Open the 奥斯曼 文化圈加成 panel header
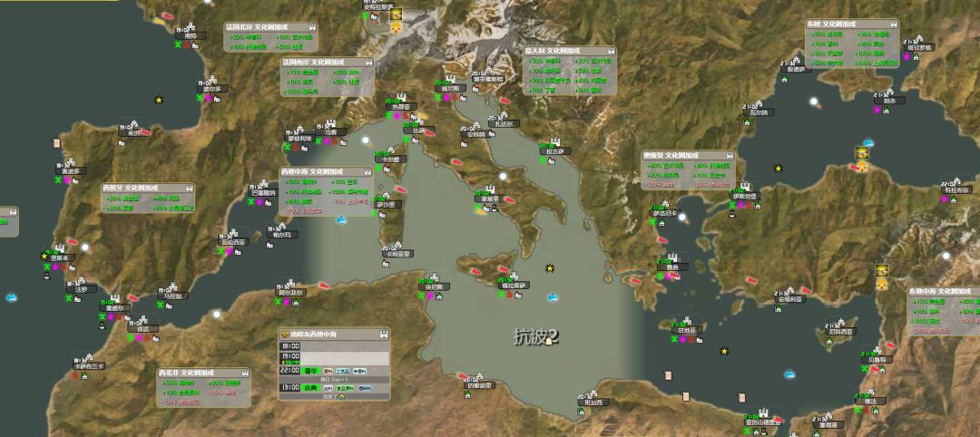The image size is (980, 437). point(688,155)
